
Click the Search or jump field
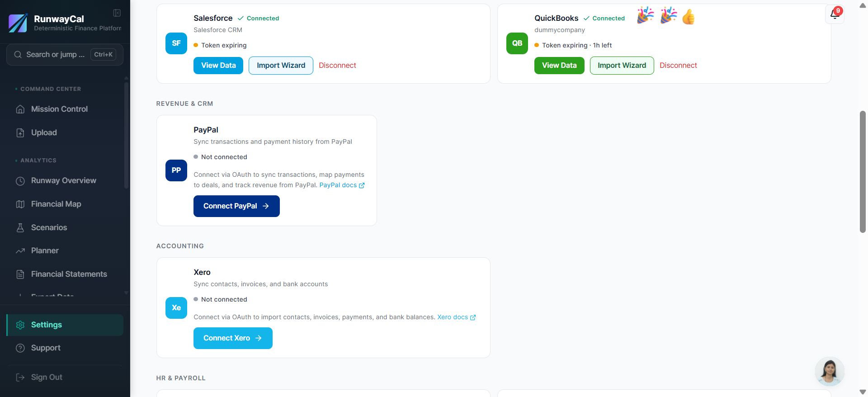pyautogui.click(x=65, y=55)
